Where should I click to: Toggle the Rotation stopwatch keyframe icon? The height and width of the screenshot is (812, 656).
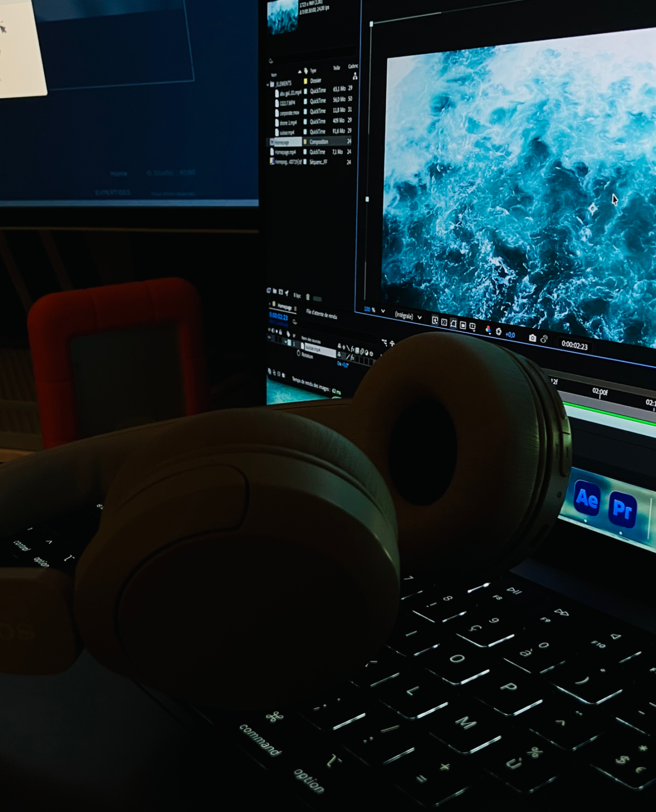coord(299,353)
